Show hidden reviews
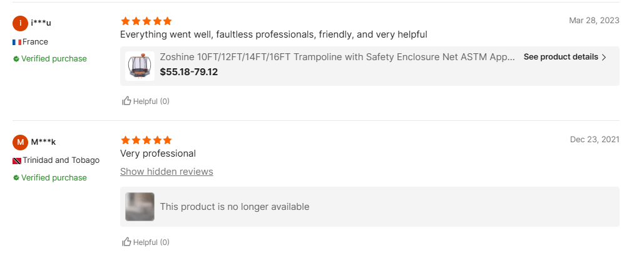 [x=166, y=172]
